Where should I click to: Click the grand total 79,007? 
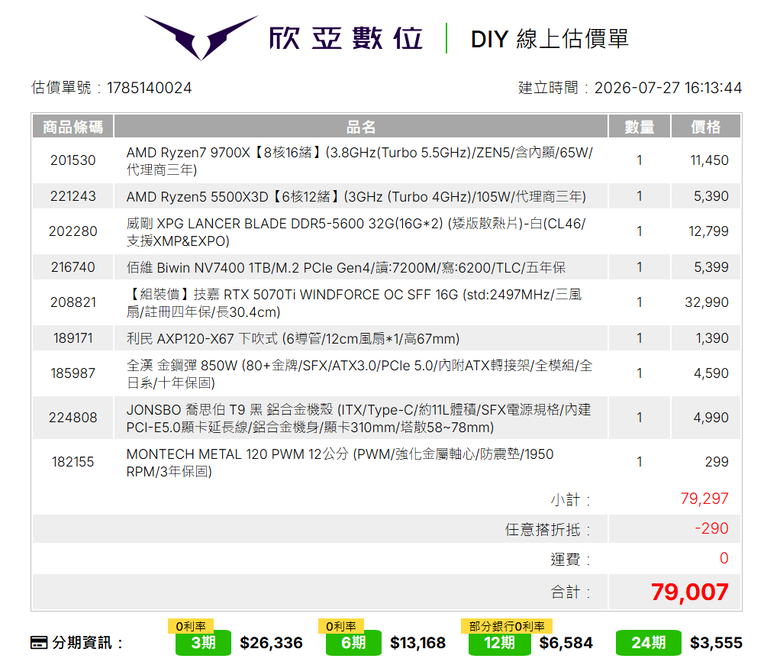(x=690, y=592)
